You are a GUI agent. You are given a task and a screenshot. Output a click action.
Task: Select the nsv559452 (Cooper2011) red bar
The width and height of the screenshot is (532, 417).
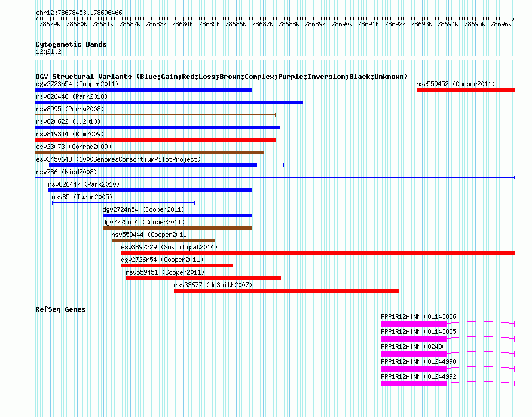pos(466,90)
